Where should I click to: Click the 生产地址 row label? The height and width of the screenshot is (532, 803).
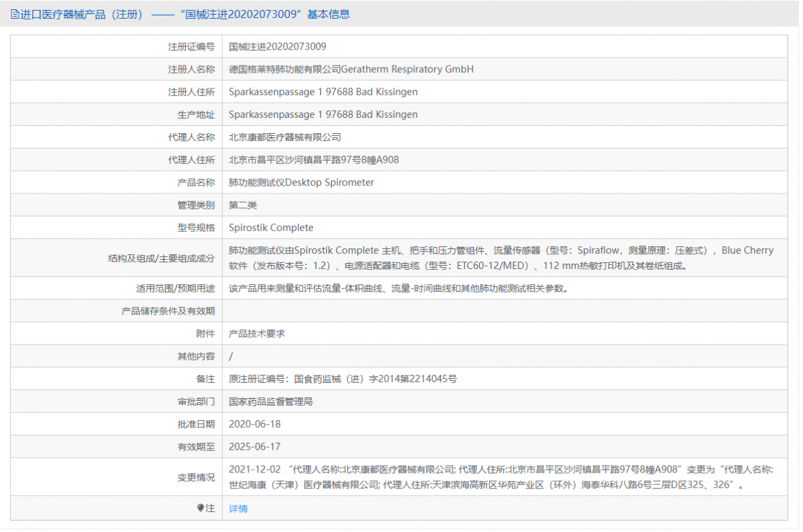pos(197,114)
